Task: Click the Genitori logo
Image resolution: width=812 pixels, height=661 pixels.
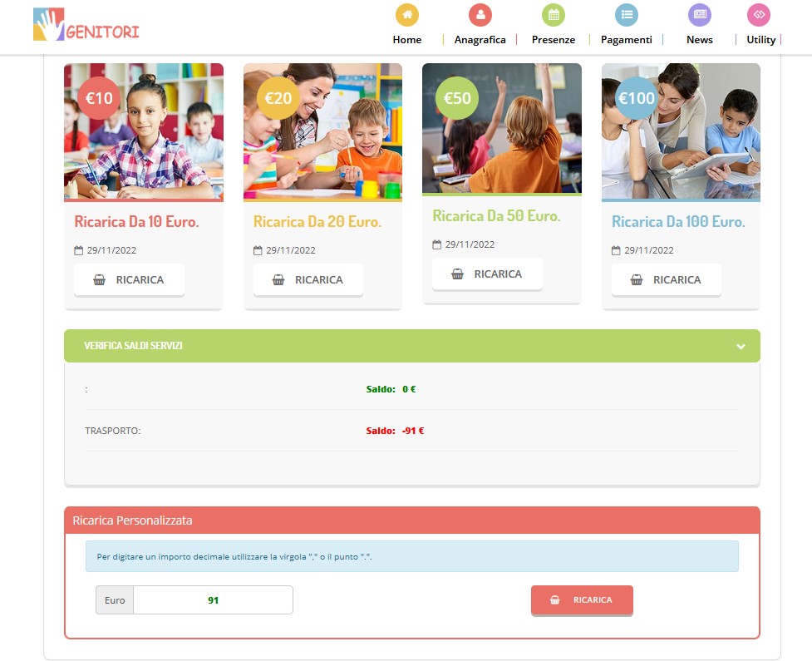Action: 86,26
